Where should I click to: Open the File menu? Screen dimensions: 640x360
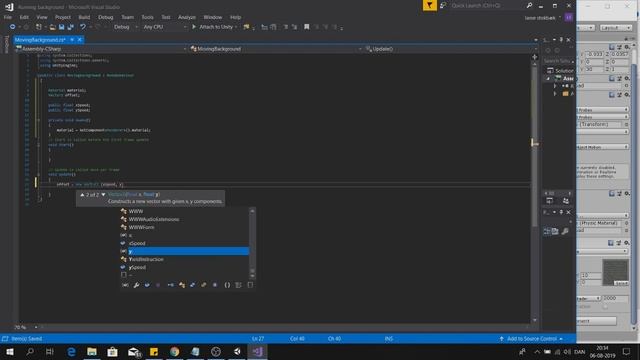tap(7, 17)
